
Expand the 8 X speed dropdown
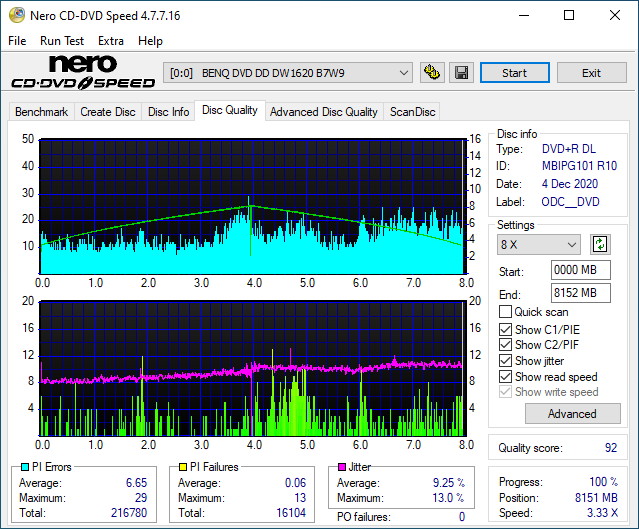(x=539, y=245)
